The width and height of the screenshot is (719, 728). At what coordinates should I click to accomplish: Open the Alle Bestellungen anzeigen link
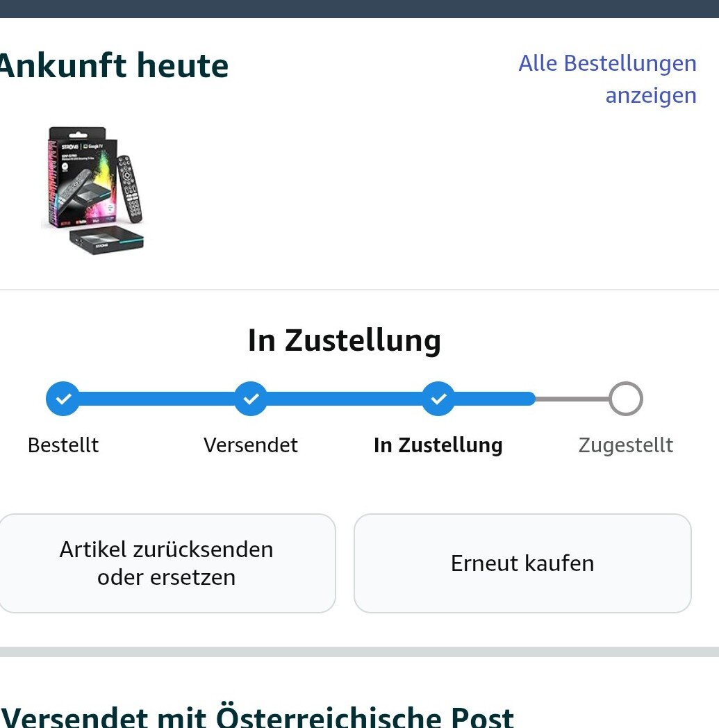[x=607, y=79]
